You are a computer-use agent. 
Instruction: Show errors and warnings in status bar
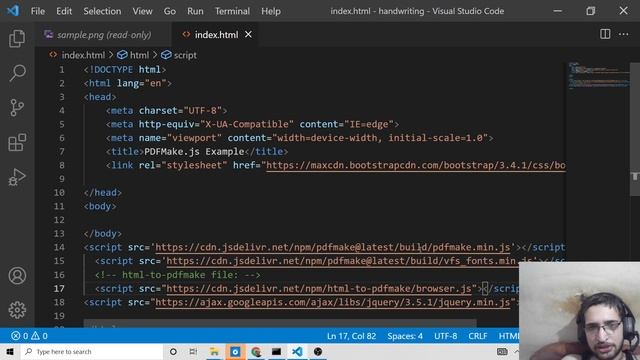pos(29,336)
